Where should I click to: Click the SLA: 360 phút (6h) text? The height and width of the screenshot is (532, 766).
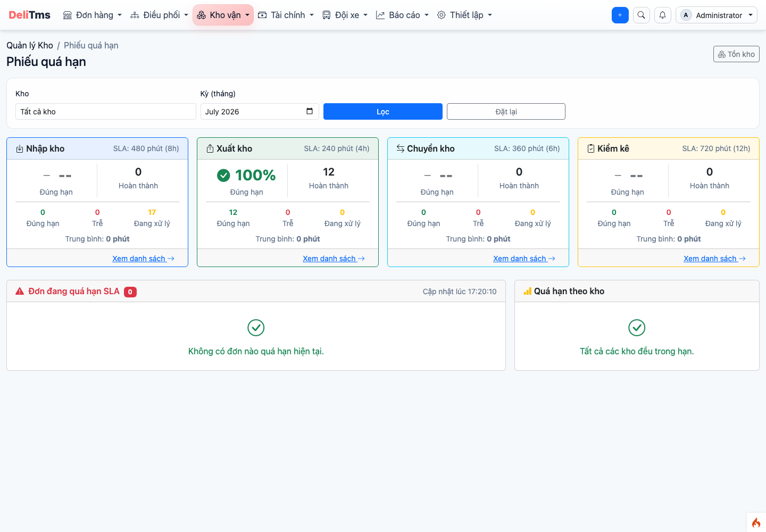[x=527, y=148]
